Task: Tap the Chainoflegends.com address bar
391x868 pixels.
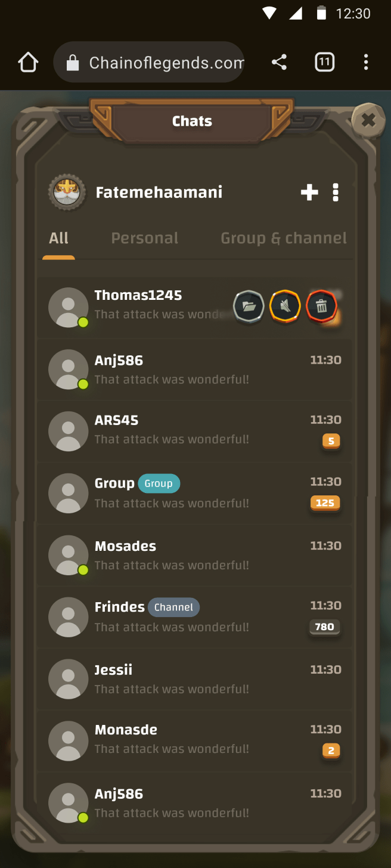Action: (149, 62)
